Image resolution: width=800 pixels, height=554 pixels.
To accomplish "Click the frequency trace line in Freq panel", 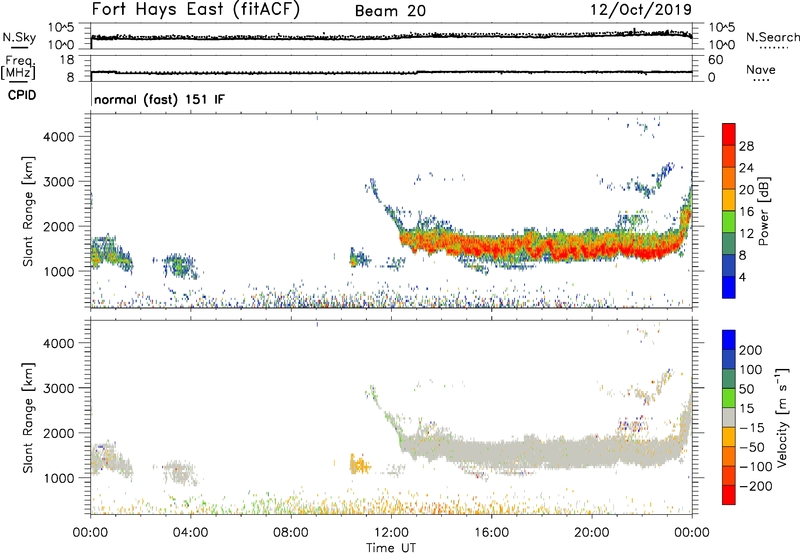I will (x=391, y=72).
